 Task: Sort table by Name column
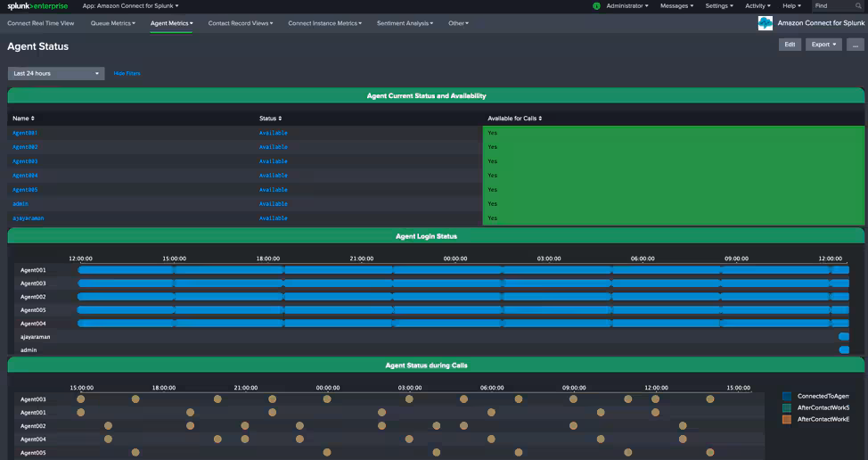tap(23, 118)
